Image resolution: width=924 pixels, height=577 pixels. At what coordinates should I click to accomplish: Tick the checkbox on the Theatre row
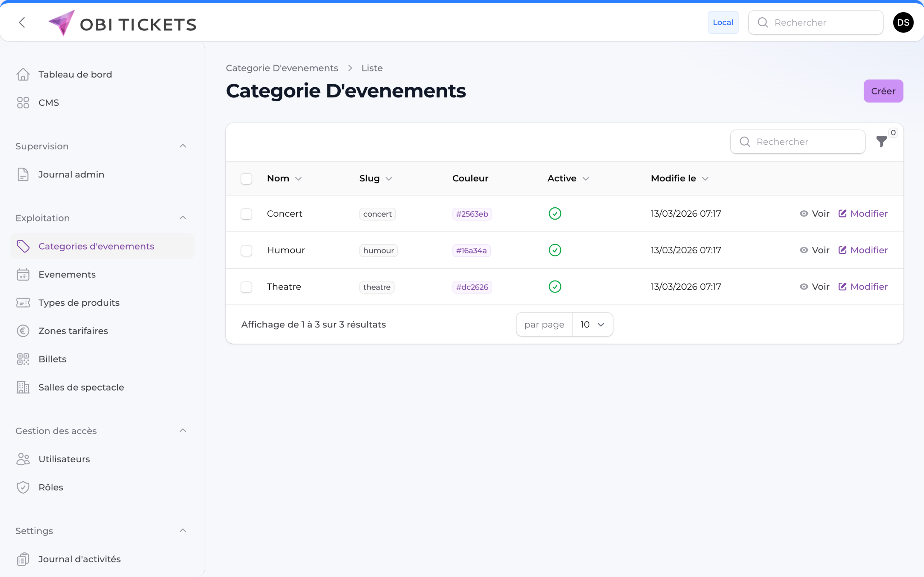[x=246, y=287]
